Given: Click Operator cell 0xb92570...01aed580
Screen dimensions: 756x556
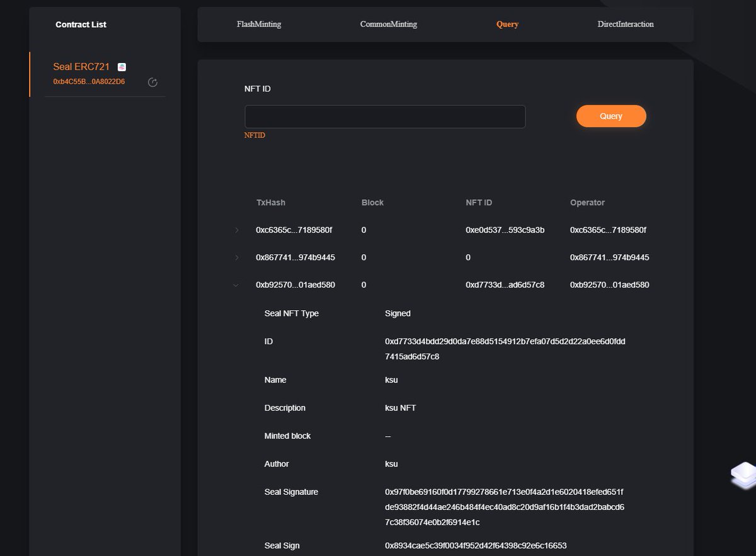Looking at the screenshot, I should (x=610, y=285).
